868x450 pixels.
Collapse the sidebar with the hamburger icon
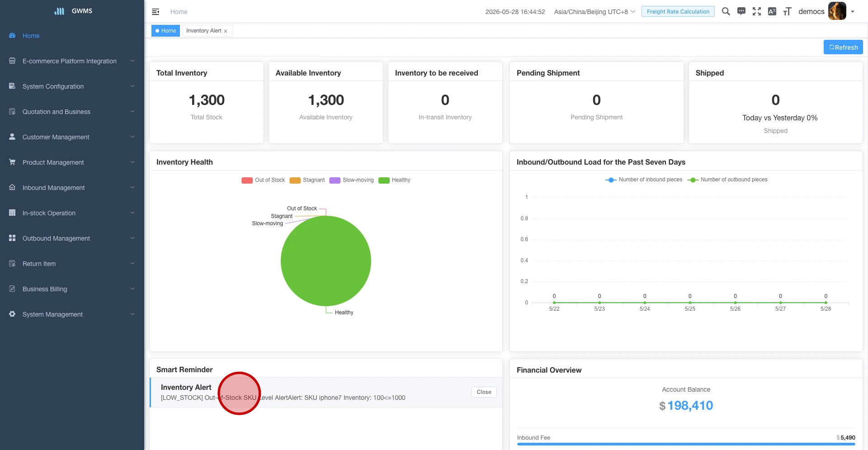[156, 12]
